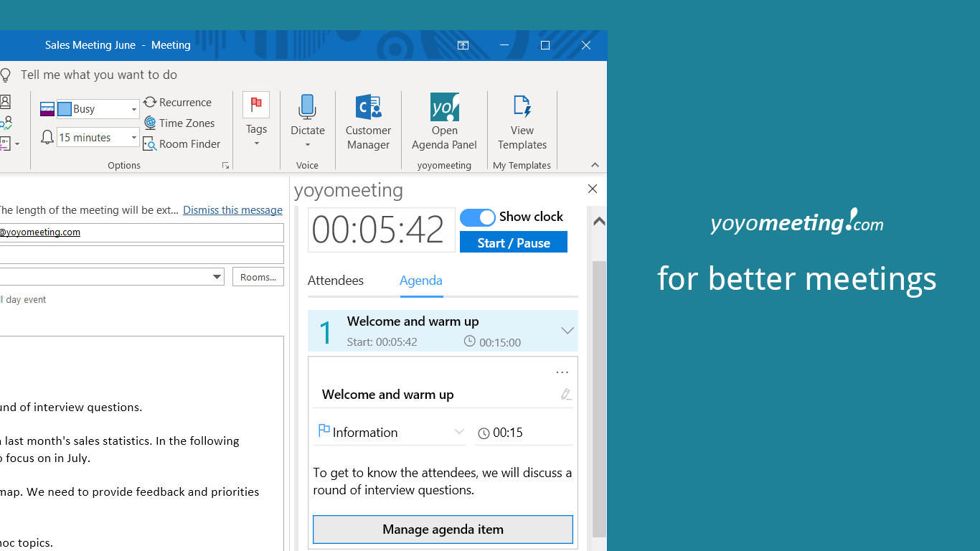Image resolution: width=980 pixels, height=551 pixels.
Task: Click the Tell me what you want to do box
Action: (x=99, y=75)
